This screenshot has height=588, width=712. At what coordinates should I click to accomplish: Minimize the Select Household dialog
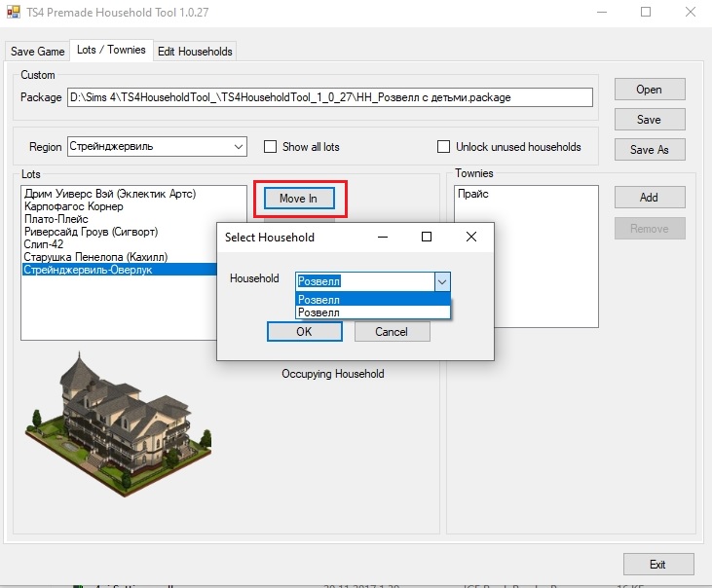[382, 237]
